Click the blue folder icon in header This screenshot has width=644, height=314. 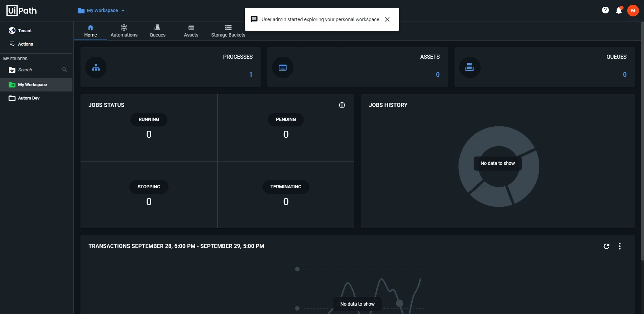(x=81, y=11)
